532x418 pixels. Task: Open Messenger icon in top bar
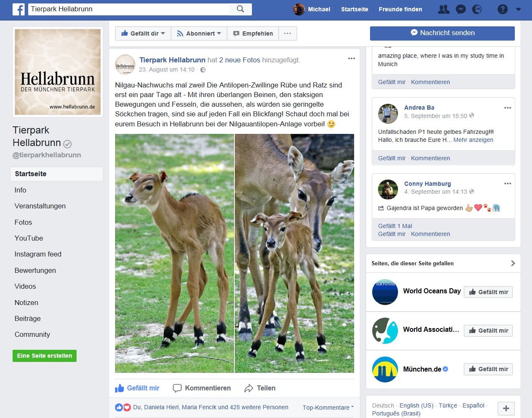[460, 9]
